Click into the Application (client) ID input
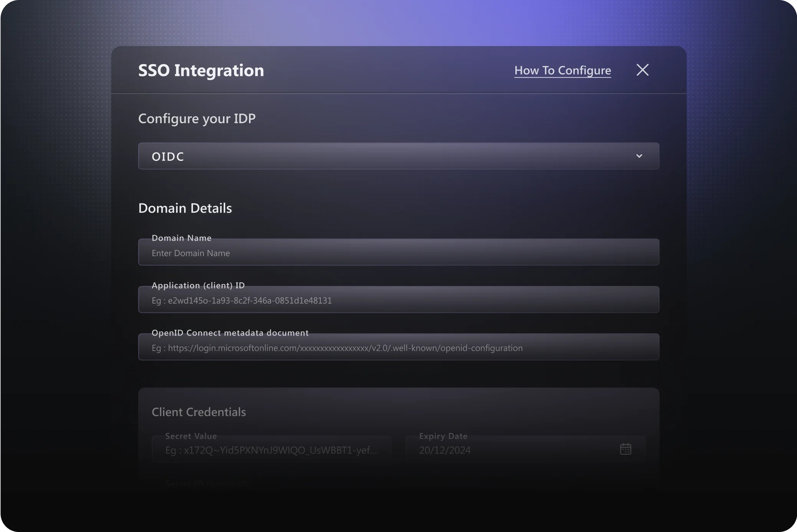Viewport: 797px width, 532px height. click(398, 301)
